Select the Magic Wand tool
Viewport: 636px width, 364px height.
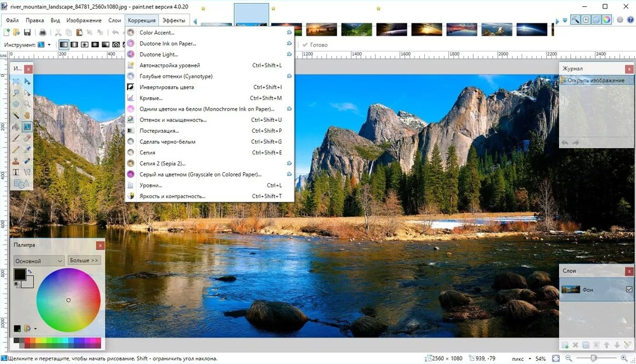pyautogui.click(x=16, y=116)
